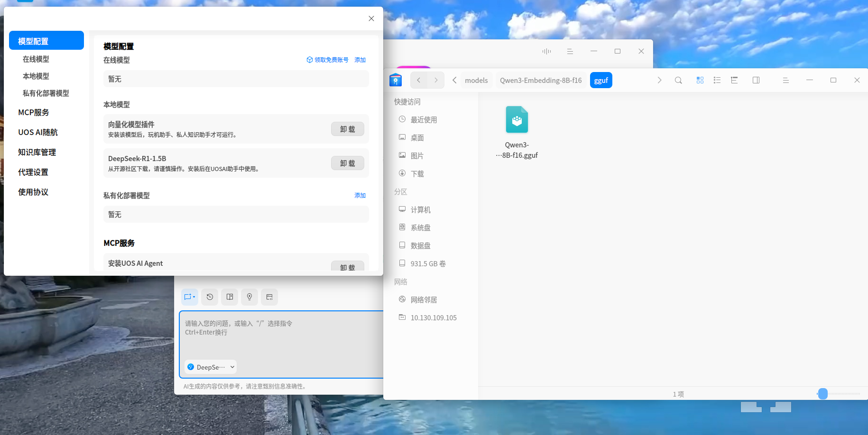Uninstall the 向量化模型插件

pos(348,129)
